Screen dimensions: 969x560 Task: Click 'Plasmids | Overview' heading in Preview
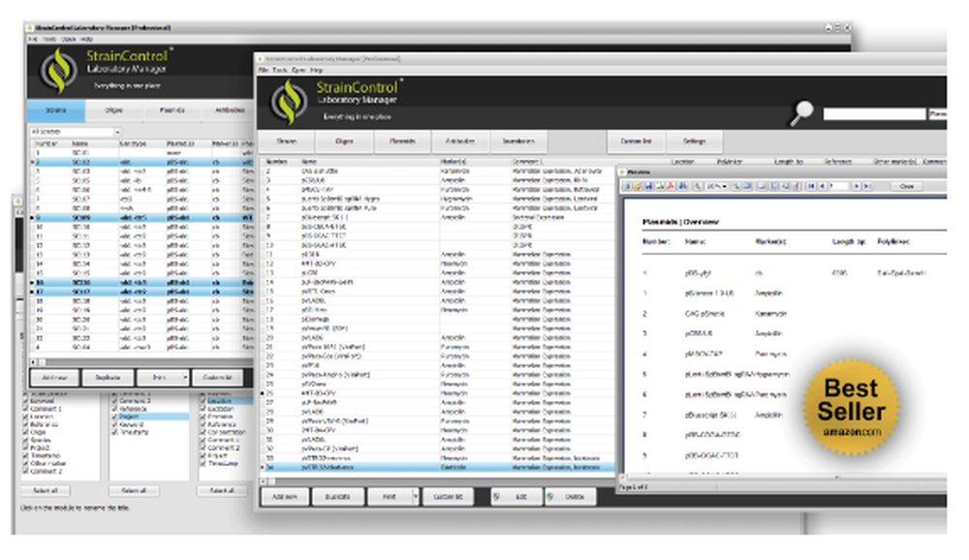(680, 221)
